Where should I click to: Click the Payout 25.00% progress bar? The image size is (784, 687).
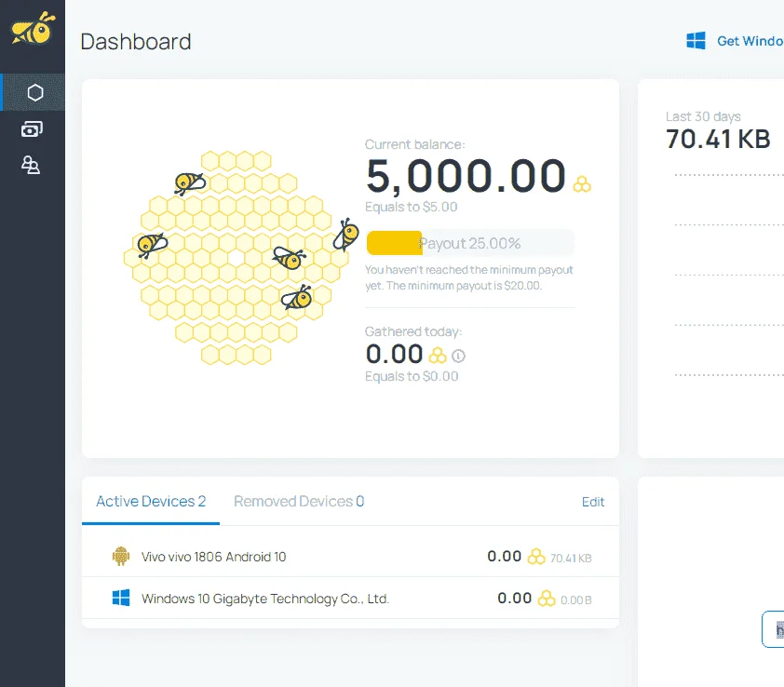click(x=470, y=243)
